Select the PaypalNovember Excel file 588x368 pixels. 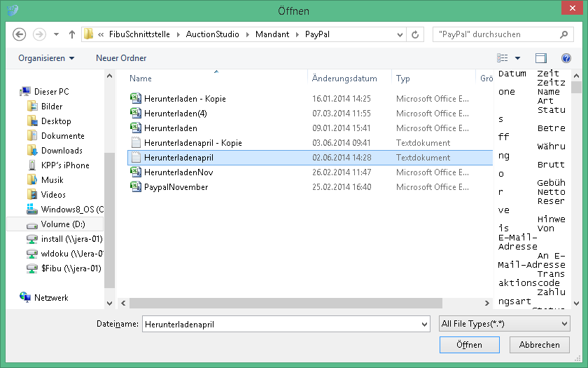point(176,187)
